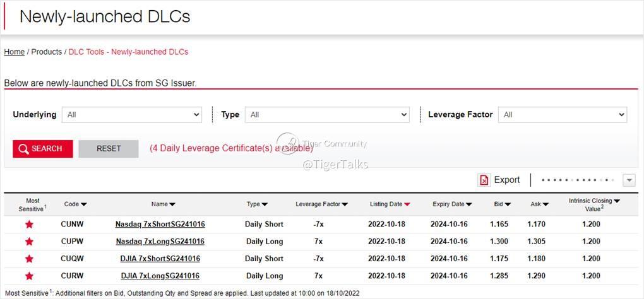644x299 pixels.
Task: Click ask value 1.180
Action: click(537, 259)
